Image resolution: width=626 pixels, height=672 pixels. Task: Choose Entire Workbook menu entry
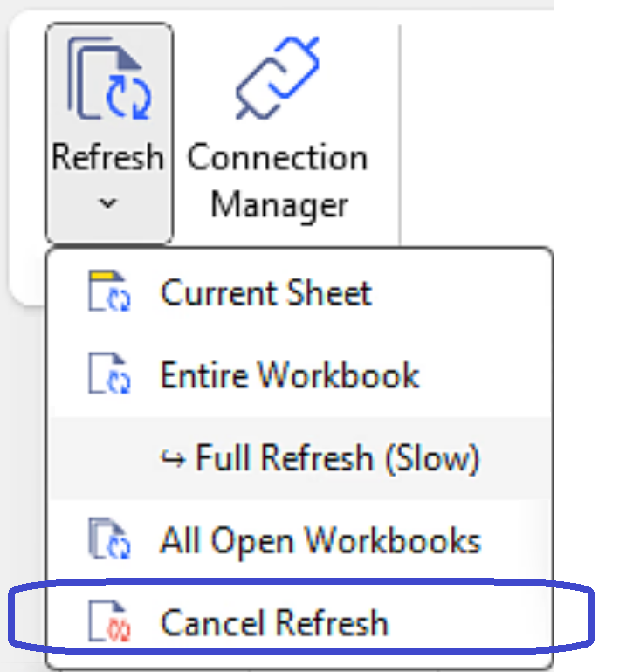tap(290, 375)
